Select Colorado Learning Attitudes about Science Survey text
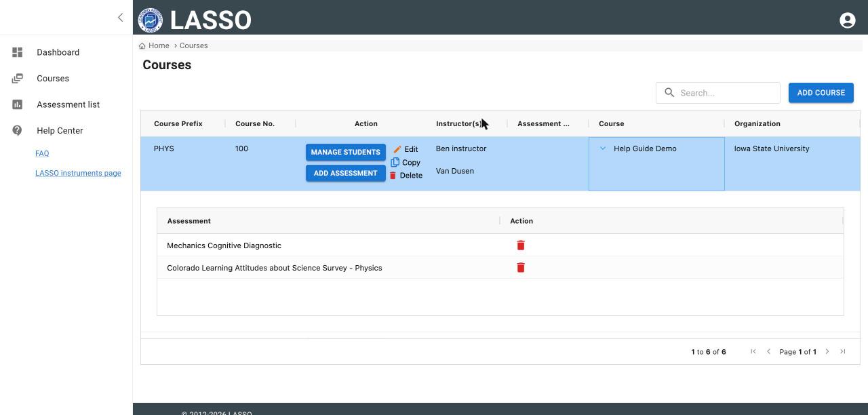The image size is (868, 415). tap(275, 268)
